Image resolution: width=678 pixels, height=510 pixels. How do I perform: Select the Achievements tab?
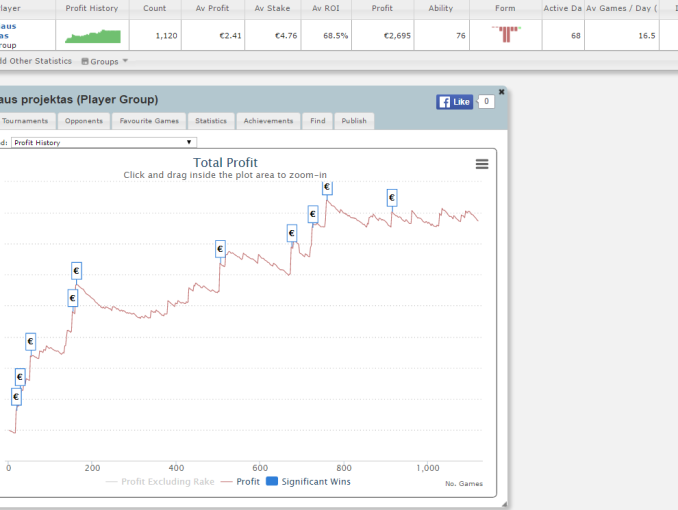268,121
